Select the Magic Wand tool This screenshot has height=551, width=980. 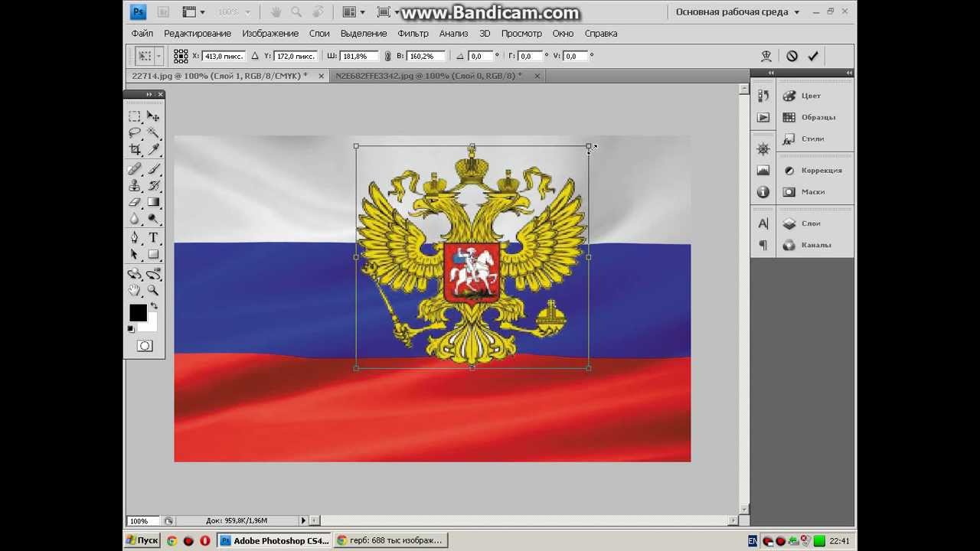pos(153,133)
